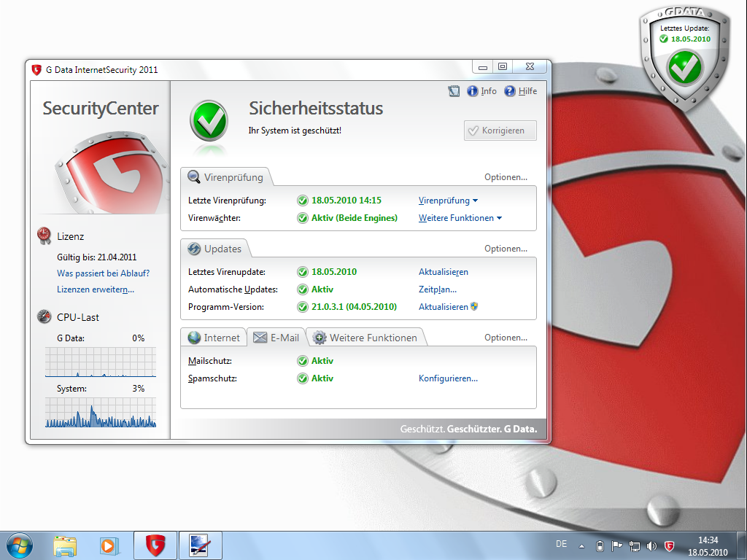Click green check next to Letztes Virenupdate

tap(303, 272)
